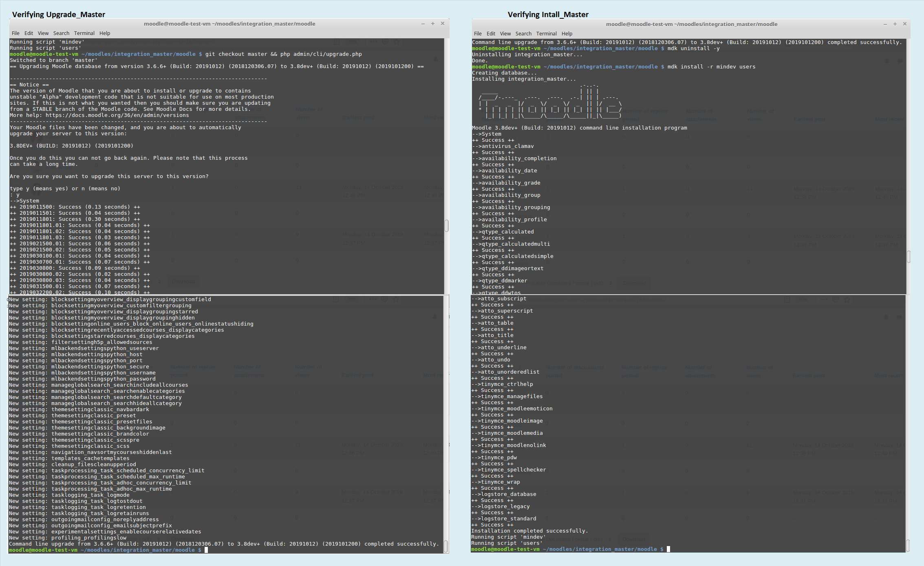Click scrollbar thumb of lower Upgrade_Master terminal
Screen dimensions: 924x566
(446, 546)
